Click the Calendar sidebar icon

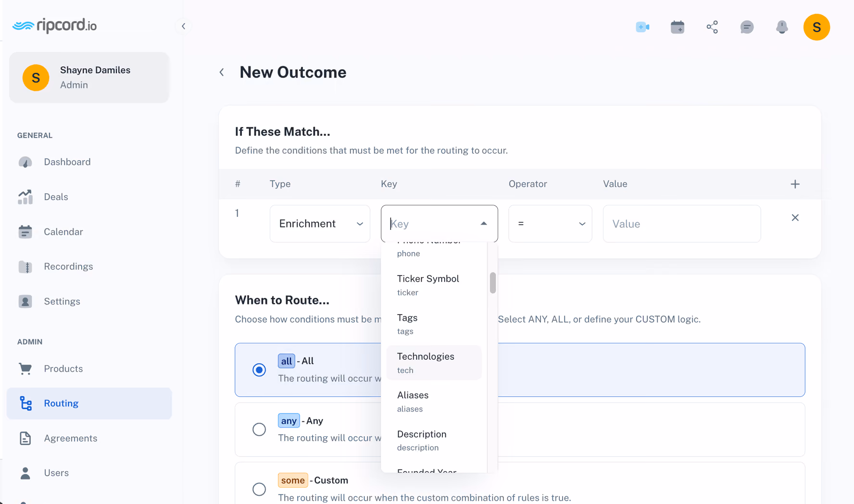tap(25, 232)
